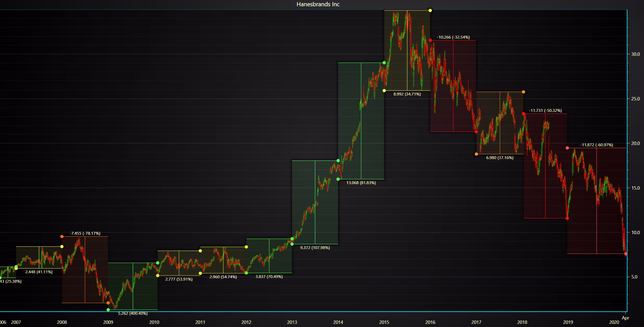Screen dimensions: 644x327
Task: Click the 3.837 (70.49%) gain label
Action: [269, 277]
